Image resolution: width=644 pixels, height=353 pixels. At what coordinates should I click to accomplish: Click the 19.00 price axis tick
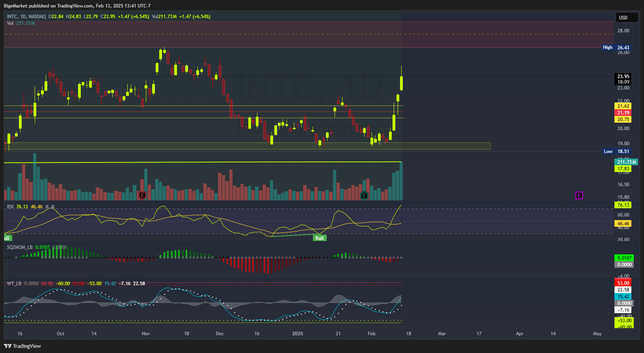click(x=624, y=144)
